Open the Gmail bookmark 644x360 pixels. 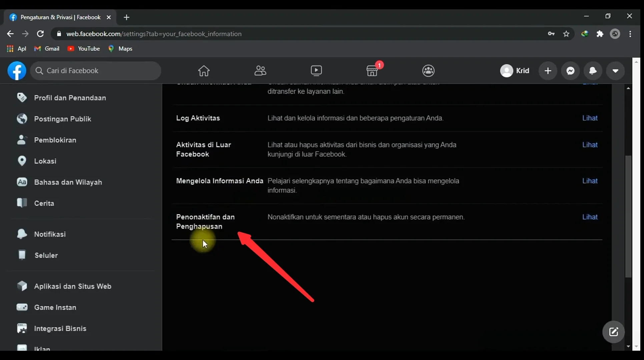[47, 49]
